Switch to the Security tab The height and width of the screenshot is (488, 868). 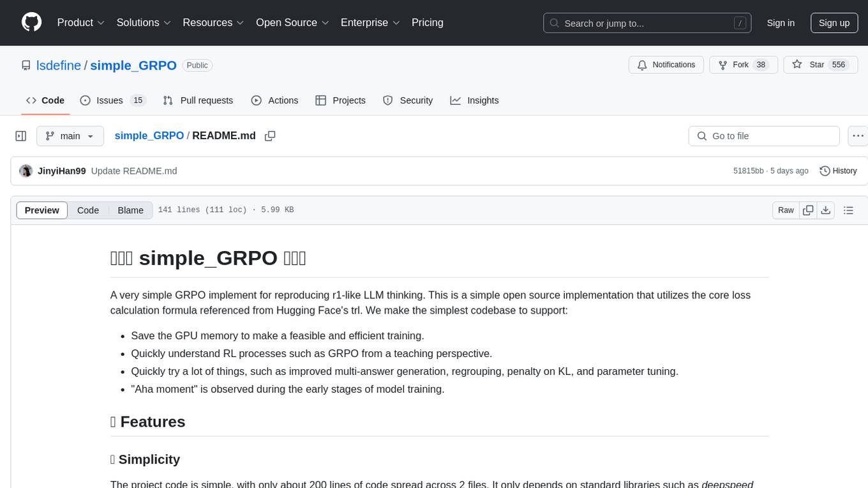point(408,100)
